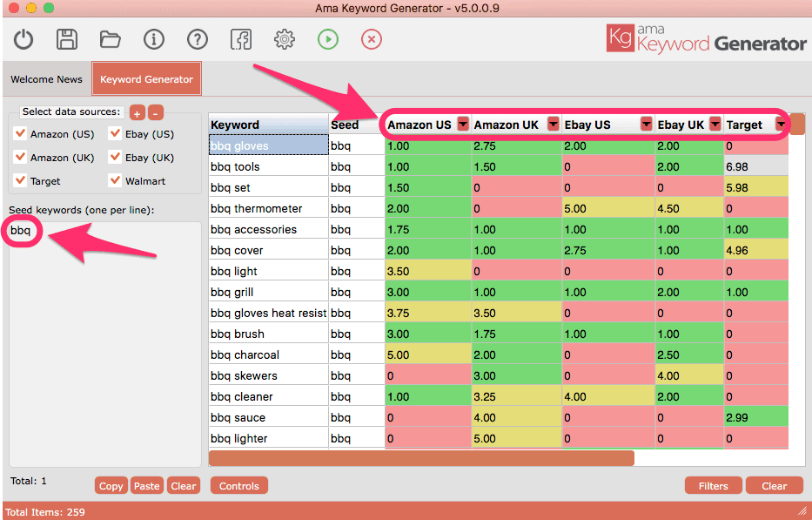The width and height of the screenshot is (812, 520).
Task: Select the 'bbq tools' keyword cell
Action: tap(269, 166)
